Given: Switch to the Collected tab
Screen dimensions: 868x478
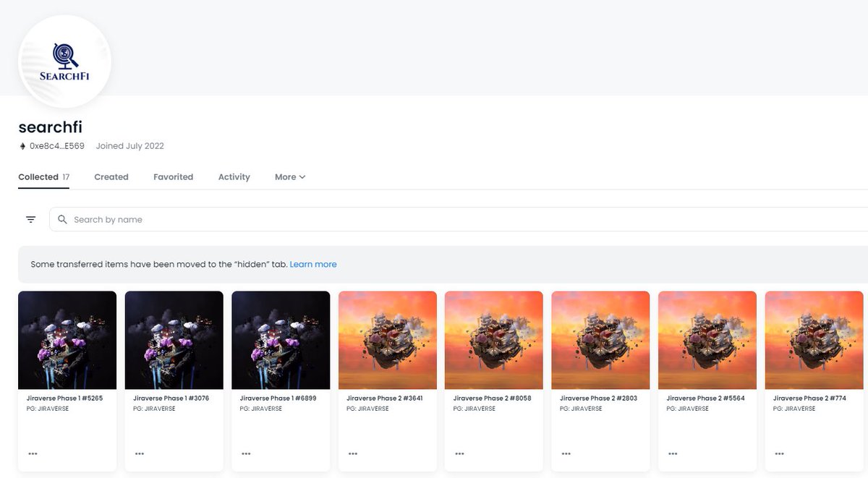Looking at the screenshot, I should point(43,177).
